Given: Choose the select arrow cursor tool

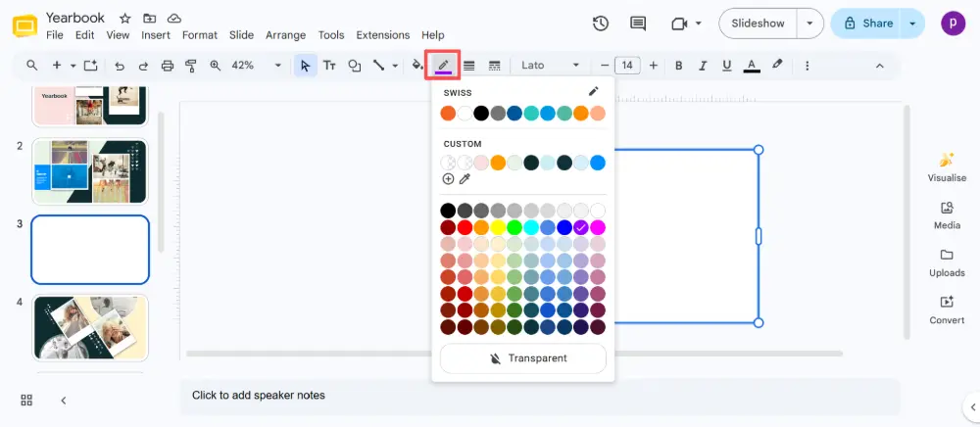Looking at the screenshot, I should [x=305, y=65].
